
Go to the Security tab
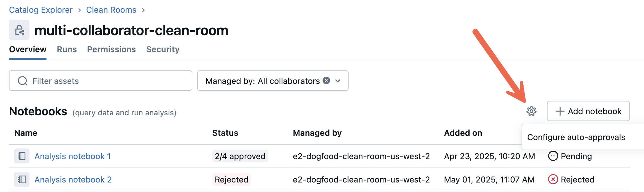click(x=163, y=49)
